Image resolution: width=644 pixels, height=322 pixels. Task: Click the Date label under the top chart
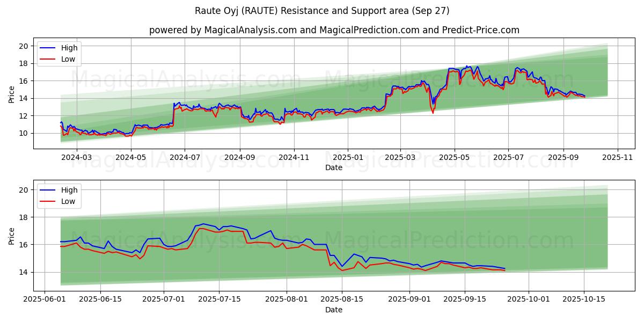(x=334, y=167)
